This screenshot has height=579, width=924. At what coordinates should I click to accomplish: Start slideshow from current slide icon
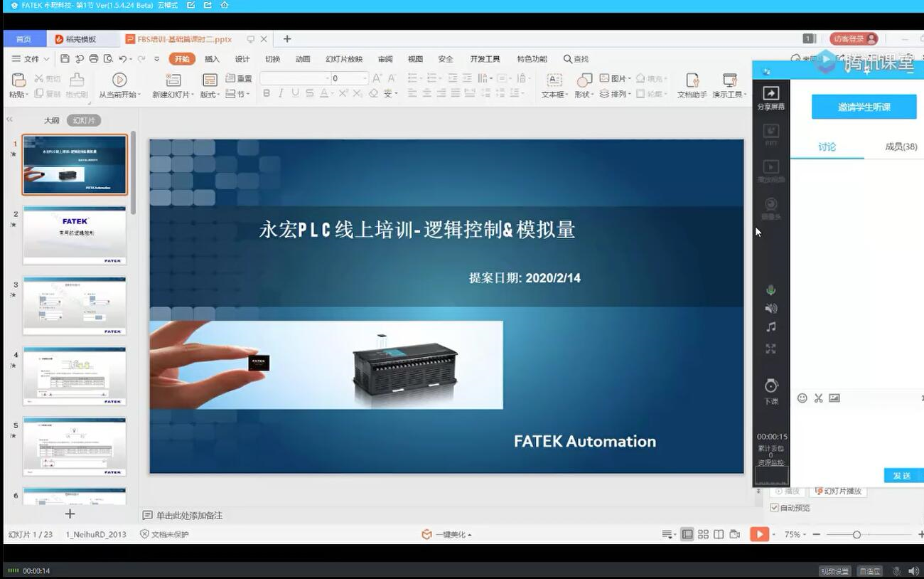119,80
